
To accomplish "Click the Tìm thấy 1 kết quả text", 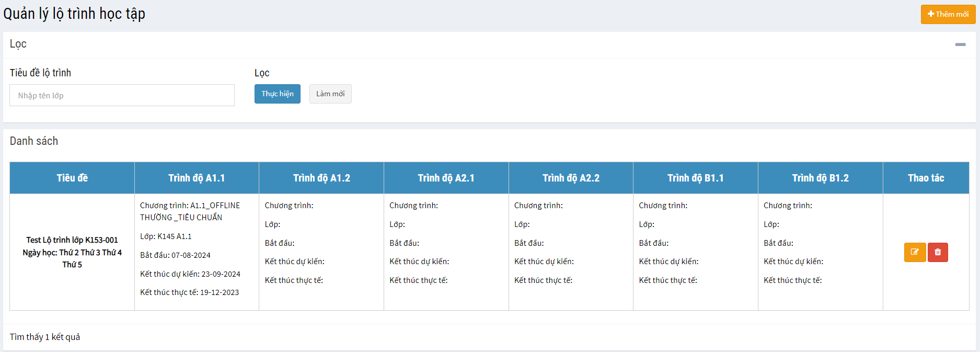I will (45, 337).
